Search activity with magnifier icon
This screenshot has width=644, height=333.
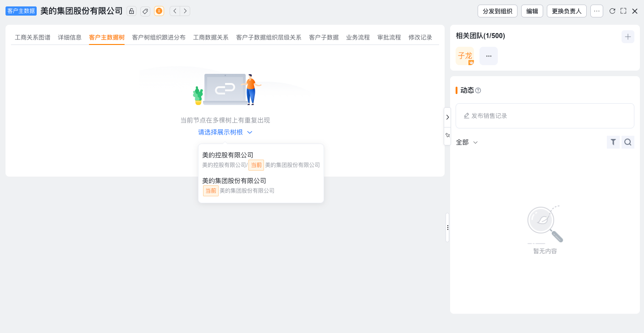coord(628,142)
